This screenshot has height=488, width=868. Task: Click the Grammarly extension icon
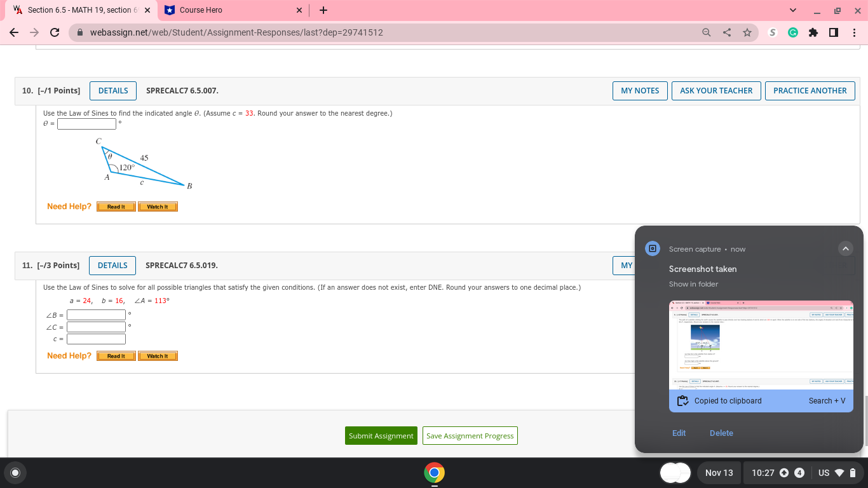coord(792,32)
